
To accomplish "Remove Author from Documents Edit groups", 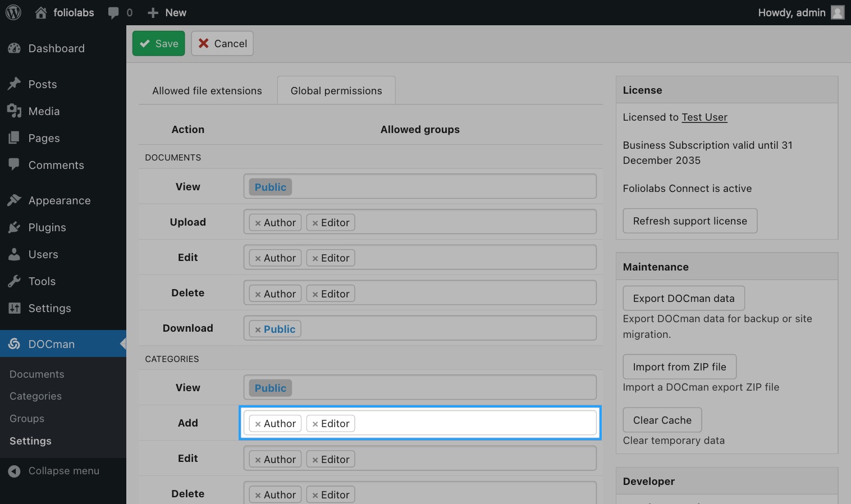I will (258, 258).
